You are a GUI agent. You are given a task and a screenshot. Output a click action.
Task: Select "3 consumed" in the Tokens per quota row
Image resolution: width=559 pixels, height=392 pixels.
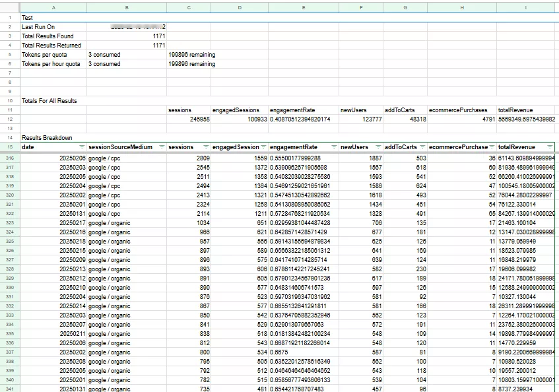click(127, 55)
